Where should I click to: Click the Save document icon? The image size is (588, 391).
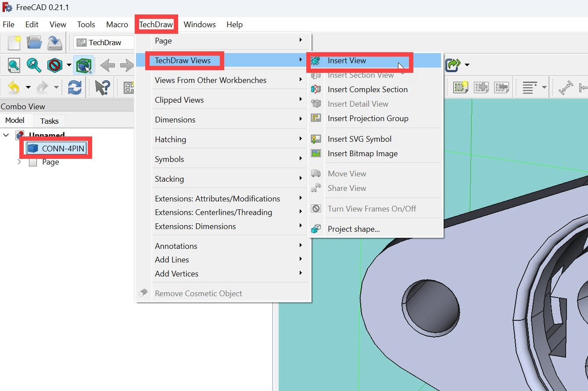[x=55, y=43]
